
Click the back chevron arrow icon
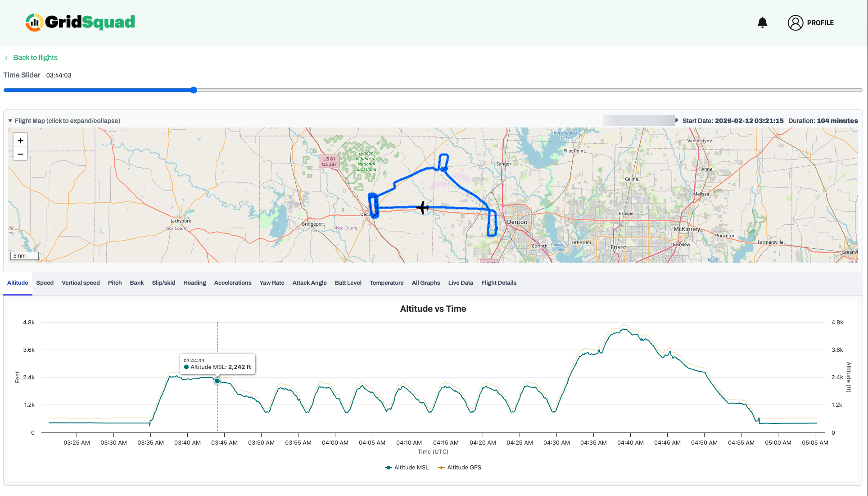(x=6, y=58)
